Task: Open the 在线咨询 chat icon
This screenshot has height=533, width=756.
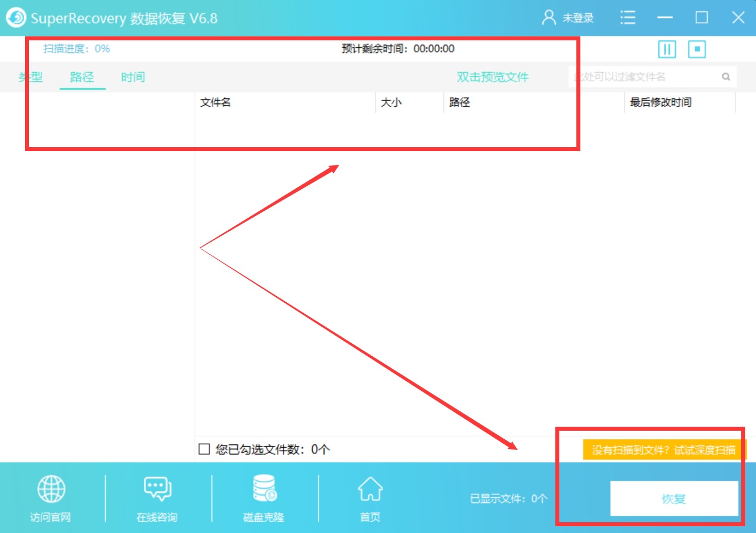Action: click(x=157, y=489)
